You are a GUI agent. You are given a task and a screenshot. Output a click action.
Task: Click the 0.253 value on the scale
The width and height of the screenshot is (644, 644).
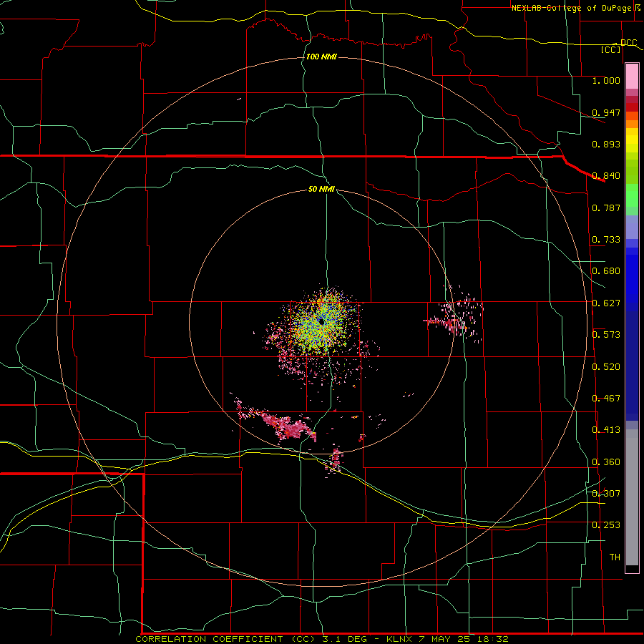click(606, 525)
